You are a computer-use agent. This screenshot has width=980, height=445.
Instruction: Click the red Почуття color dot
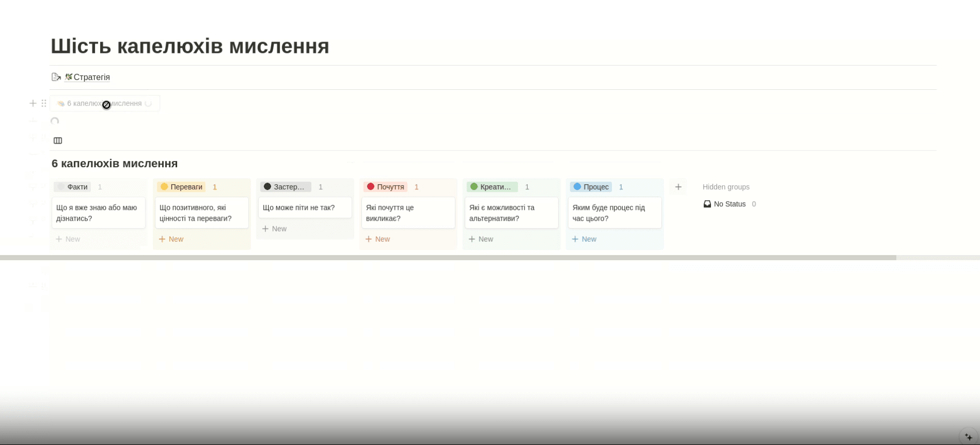(371, 187)
